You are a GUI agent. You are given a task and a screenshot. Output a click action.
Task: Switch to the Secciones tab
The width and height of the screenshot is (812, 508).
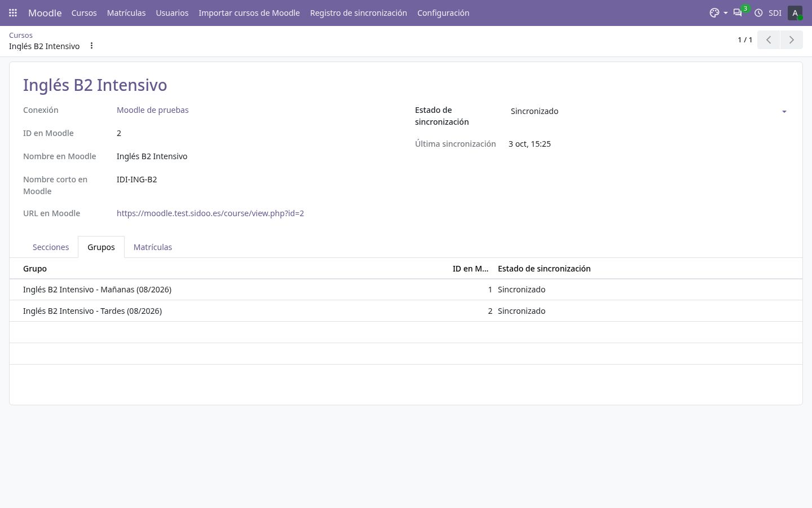(51, 247)
